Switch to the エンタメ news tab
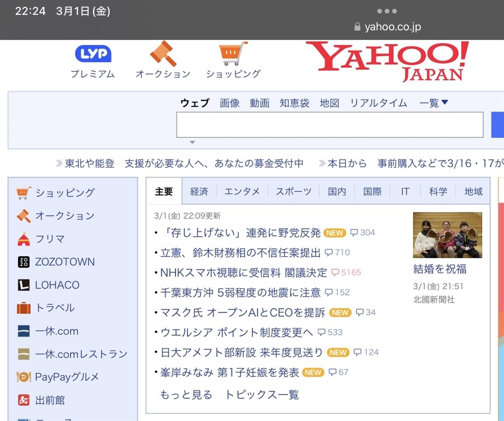 242,191
